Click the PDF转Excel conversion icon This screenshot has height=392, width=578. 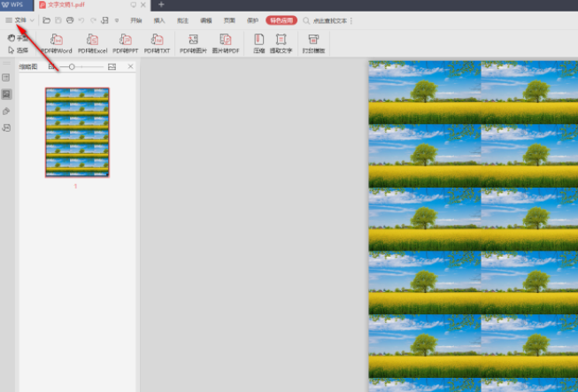coord(91,43)
